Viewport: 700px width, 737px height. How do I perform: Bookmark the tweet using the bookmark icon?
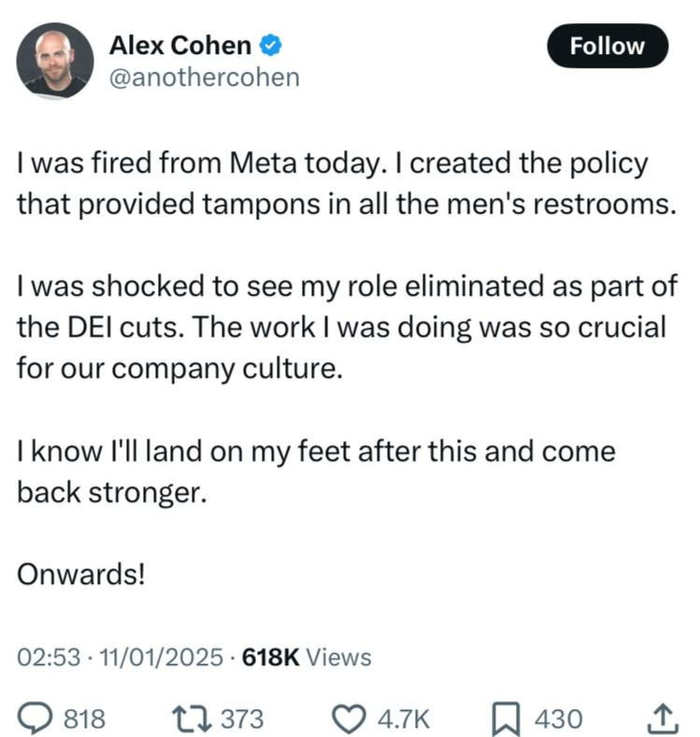click(x=506, y=718)
